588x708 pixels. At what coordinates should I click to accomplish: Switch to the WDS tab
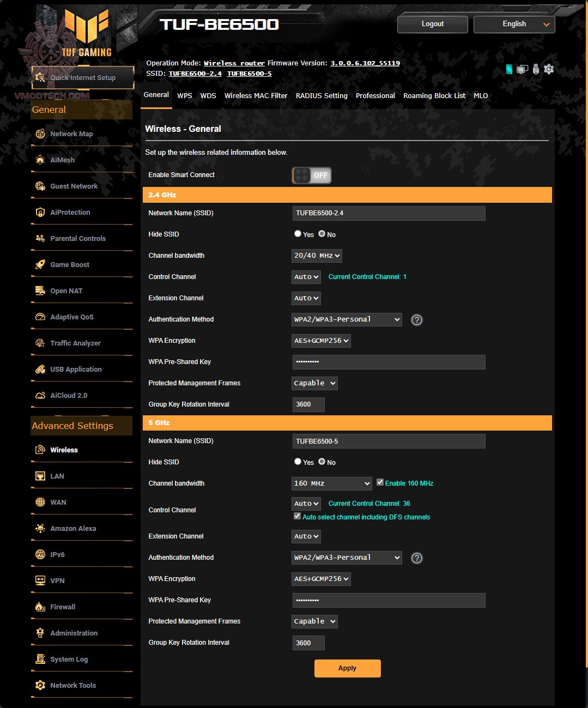208,96
